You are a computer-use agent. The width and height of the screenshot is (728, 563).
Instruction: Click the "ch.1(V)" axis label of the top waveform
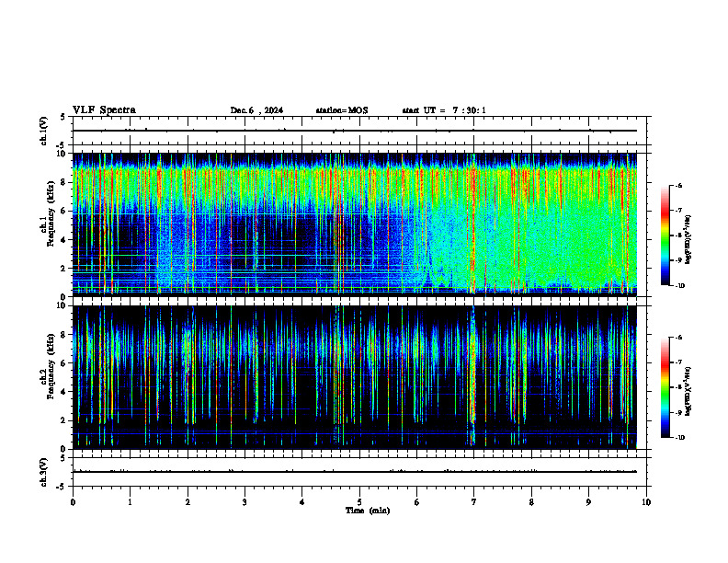[x=43, y=131]
